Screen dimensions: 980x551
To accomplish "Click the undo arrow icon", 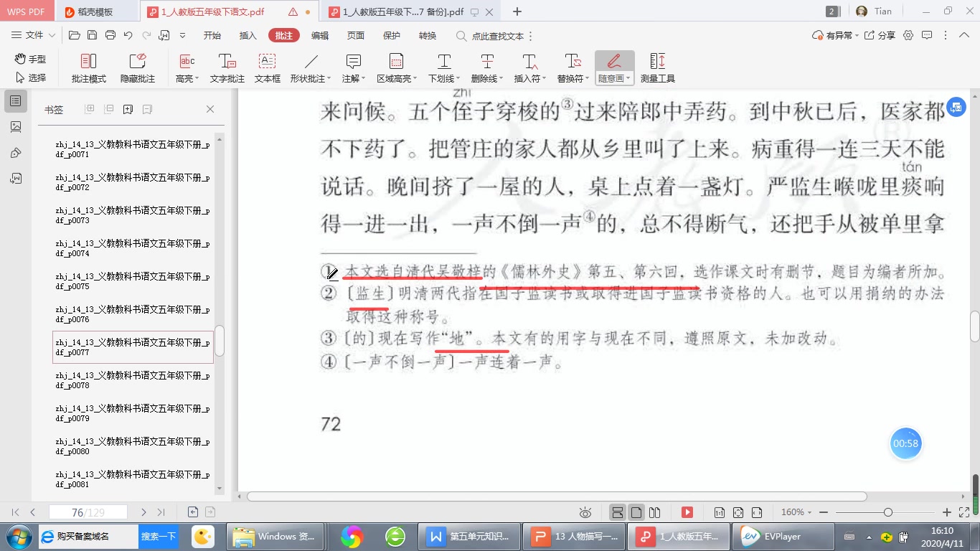I will coord(128,35).
